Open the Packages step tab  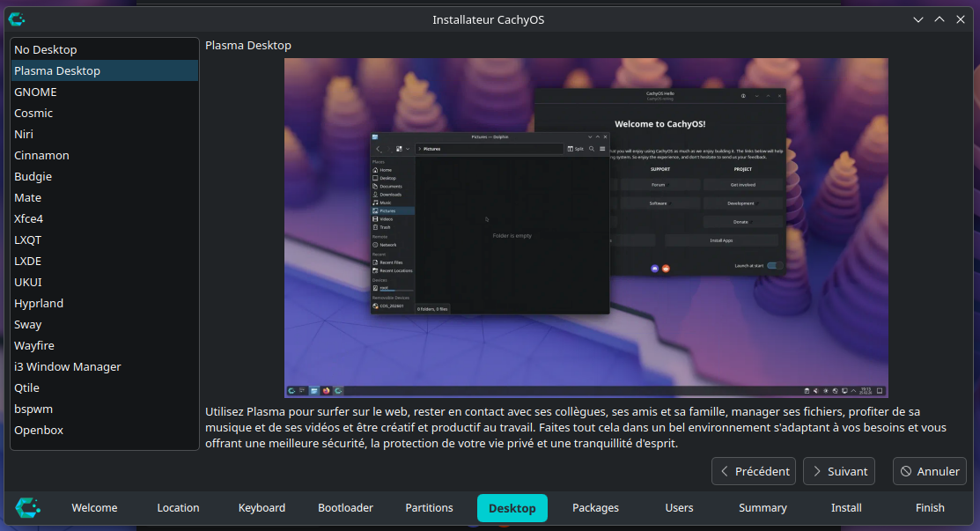(595, 507)
